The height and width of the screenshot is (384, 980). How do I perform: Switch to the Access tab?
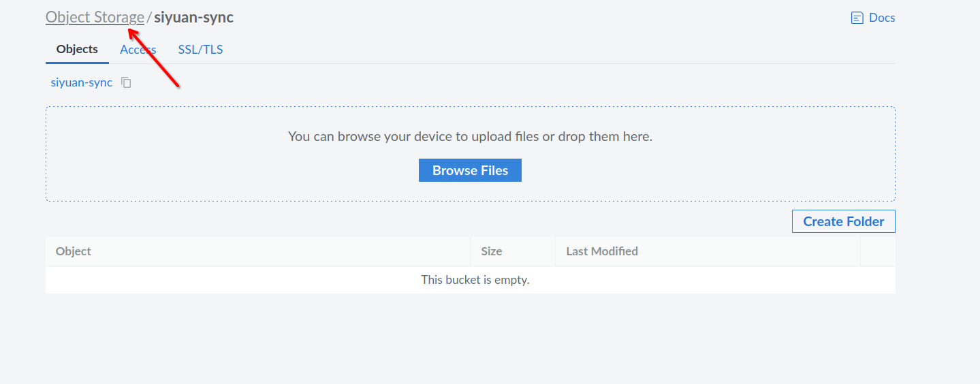coord(138,49)
